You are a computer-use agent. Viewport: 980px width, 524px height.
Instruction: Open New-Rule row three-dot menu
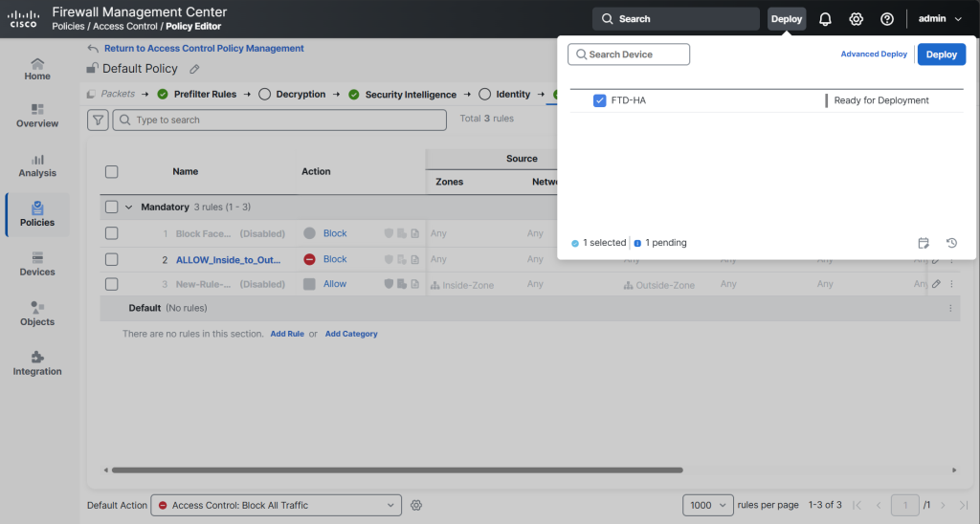coord(952,284)
